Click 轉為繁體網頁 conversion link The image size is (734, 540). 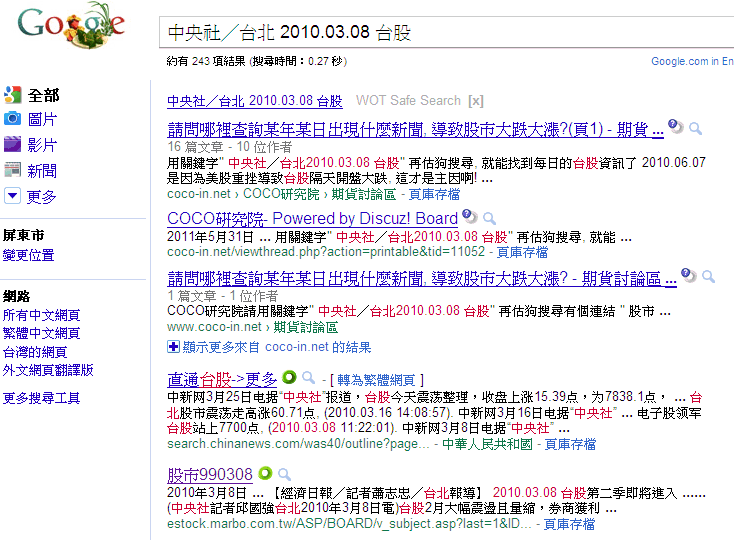[376, 380]
